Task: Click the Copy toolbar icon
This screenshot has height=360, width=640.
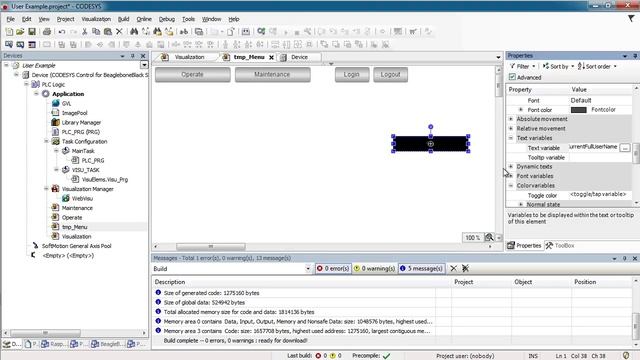Action: point(96,32)
